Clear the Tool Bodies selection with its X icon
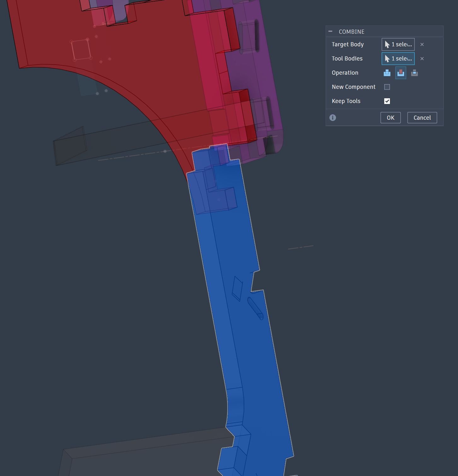The width and height of the screenshot is (458, 476). (422, 59)
